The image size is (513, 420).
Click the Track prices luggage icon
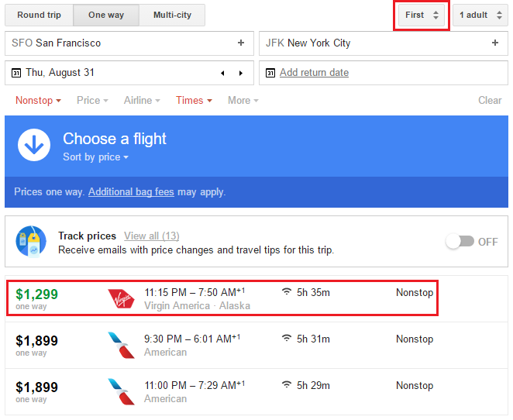click(31, 242)
